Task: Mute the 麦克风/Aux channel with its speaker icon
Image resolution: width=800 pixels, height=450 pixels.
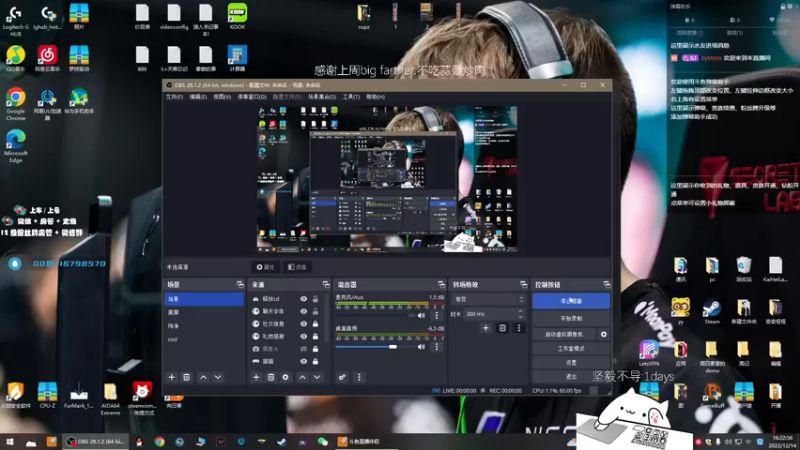Action: pyautogui.click(x=421, y=315)
